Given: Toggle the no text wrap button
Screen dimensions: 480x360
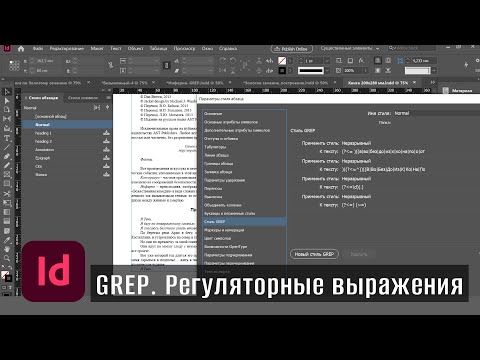Looking at the screenshot, I should pos(378,61).
